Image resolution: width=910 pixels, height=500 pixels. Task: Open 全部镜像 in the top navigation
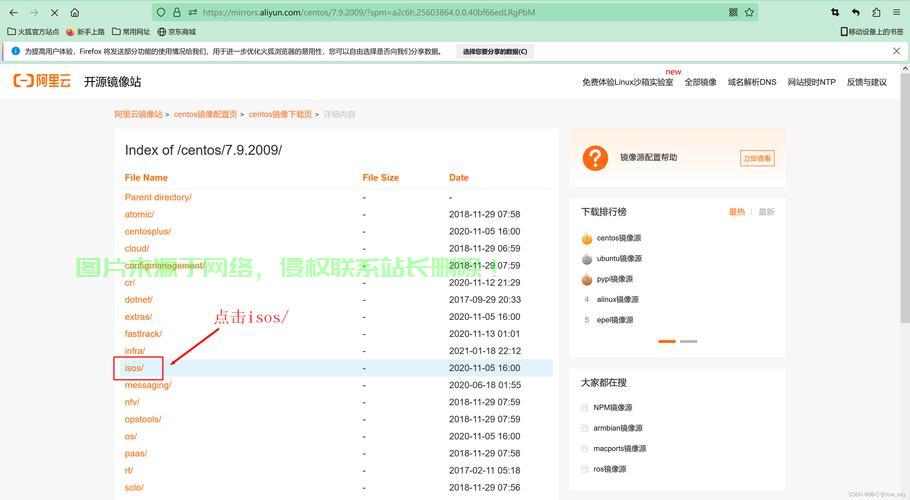click(x=700, y=82)
